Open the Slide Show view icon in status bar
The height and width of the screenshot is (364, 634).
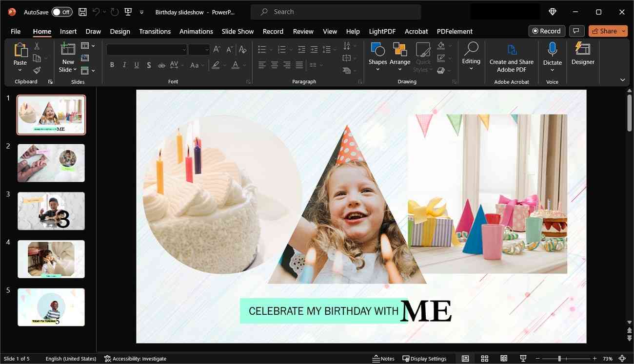tap(523, 359)
